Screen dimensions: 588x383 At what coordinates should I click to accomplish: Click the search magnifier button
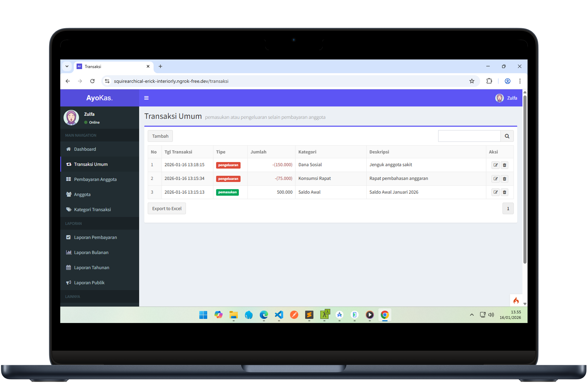(507, 136)
